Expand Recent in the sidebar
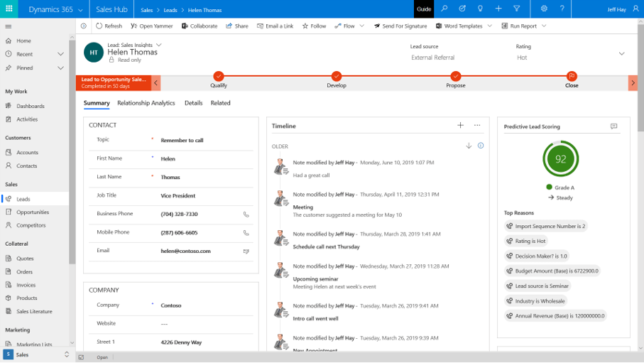The height and width of the screenshot is (363, 644). click(x=61, y=54)
